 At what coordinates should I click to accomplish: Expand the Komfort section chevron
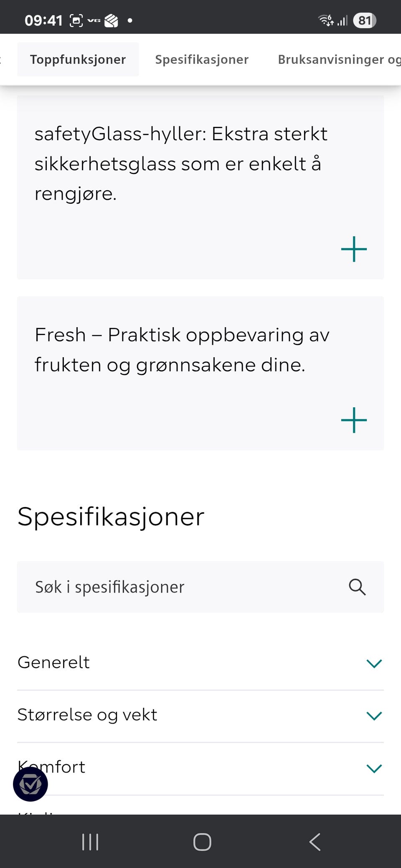tap(374, 768)
